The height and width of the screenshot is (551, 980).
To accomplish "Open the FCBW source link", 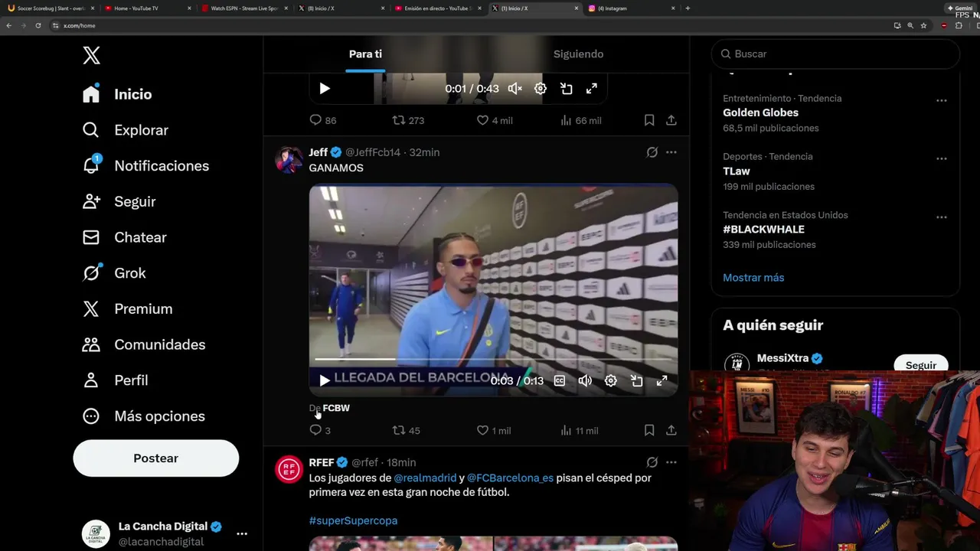I will (336, 408).
